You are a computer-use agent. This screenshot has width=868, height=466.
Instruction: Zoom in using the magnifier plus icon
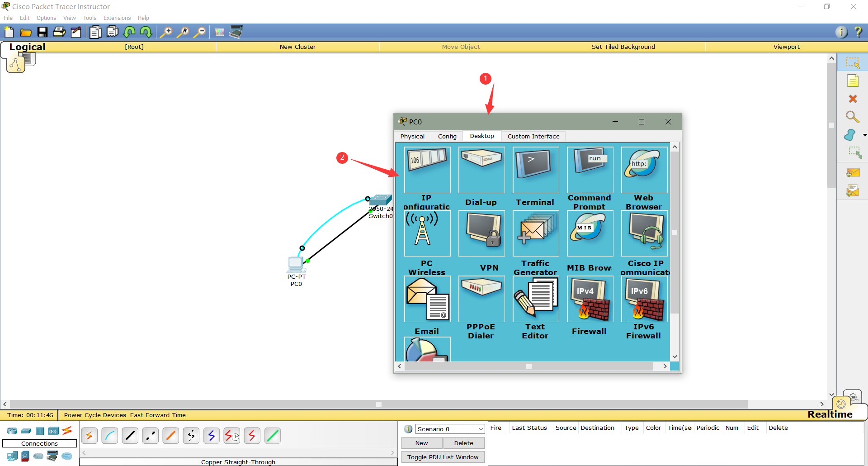pos(166,32)
